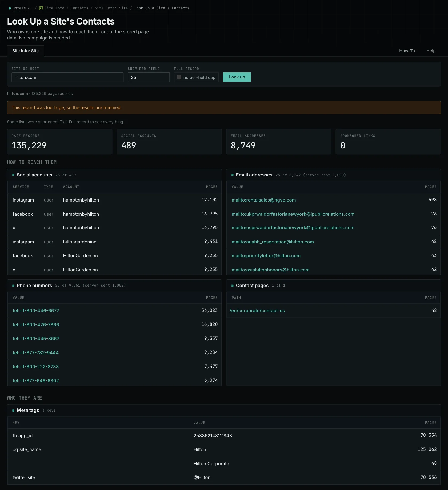
Task: Click the Look up button
Action: 237,77
